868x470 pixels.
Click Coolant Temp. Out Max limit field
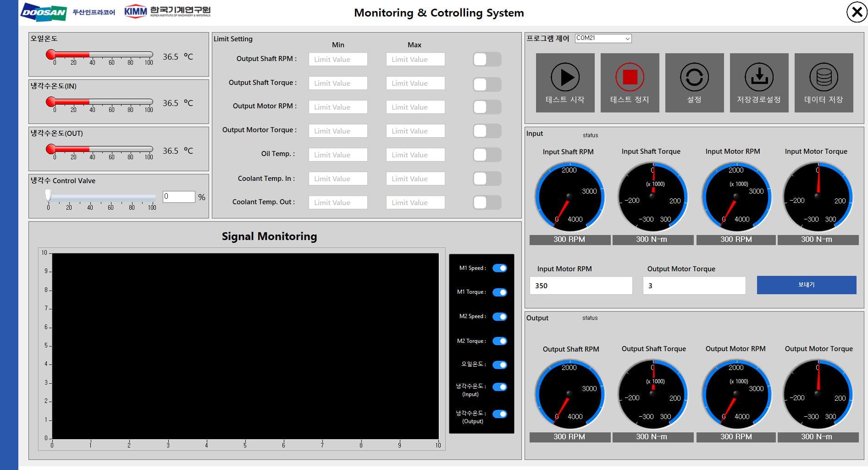click(x=415, y=203)
